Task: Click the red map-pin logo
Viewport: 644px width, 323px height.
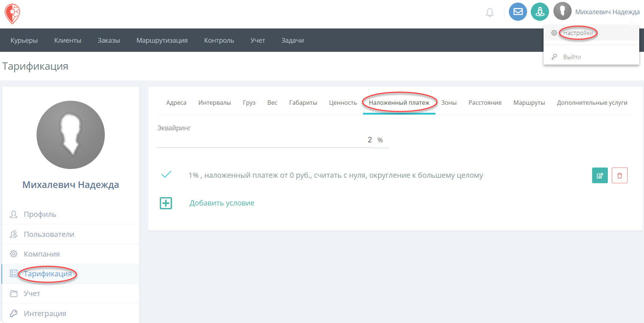Action: tap(12, 14)
